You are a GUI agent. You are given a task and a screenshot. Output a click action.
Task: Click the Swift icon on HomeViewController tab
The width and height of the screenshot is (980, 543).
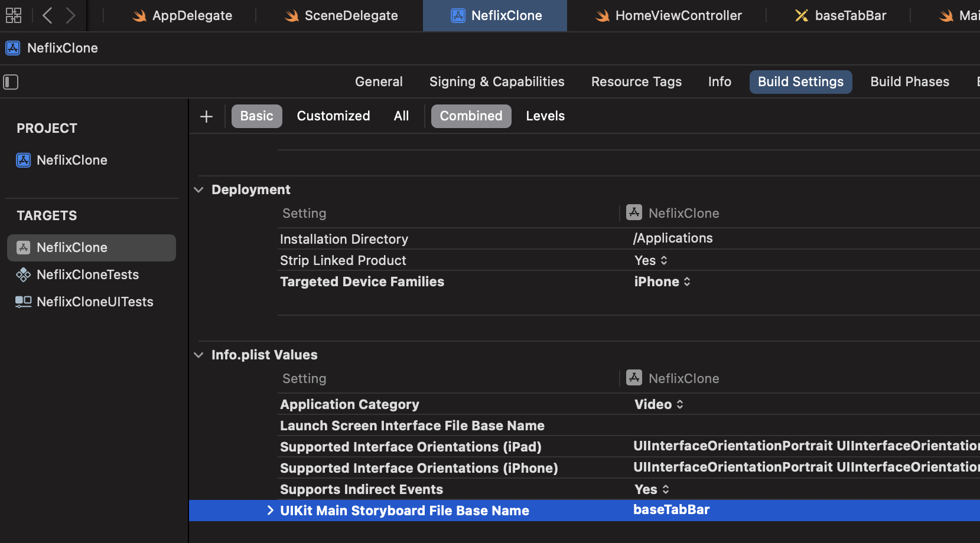click(603, 16)
